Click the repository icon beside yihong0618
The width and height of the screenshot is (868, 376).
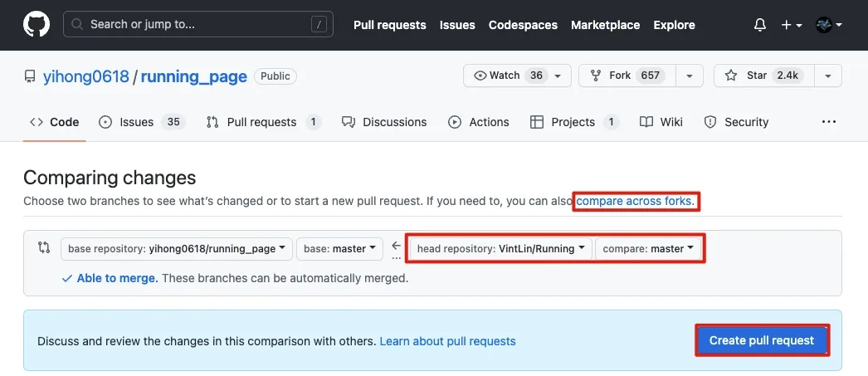click(30, 76)
